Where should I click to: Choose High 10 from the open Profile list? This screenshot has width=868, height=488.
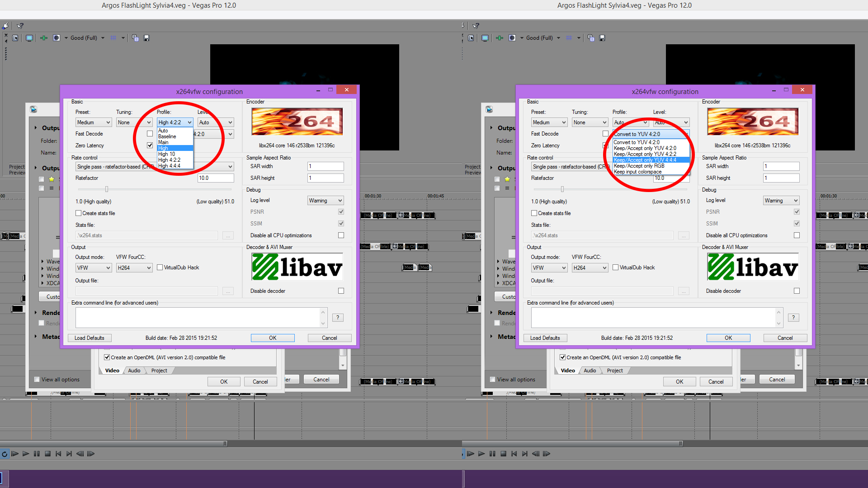175,154
